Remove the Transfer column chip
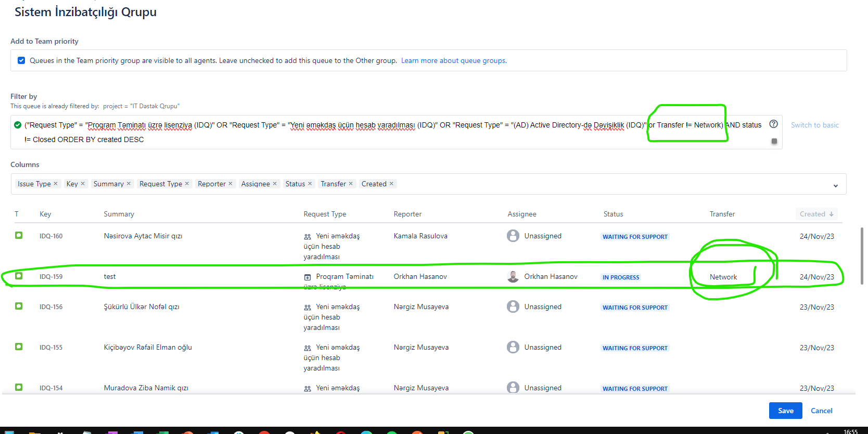This screenshot has height=434, width=868. (x=351, y=184)
